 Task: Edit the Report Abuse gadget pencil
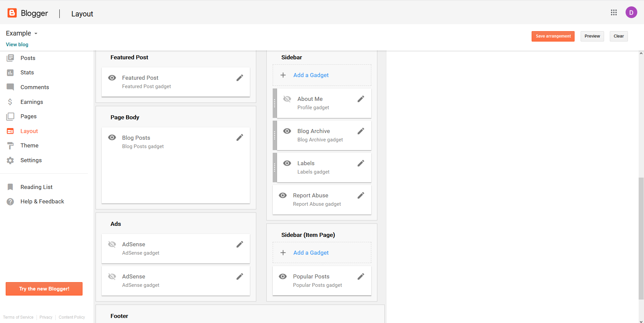coord(361,195)
